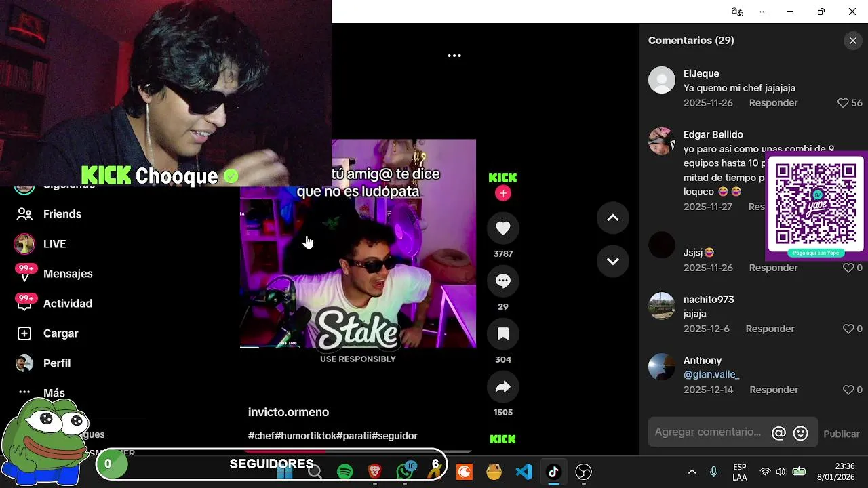Open the emoji picker in the comment box
The image size is (868, 488).
[801, 434]
